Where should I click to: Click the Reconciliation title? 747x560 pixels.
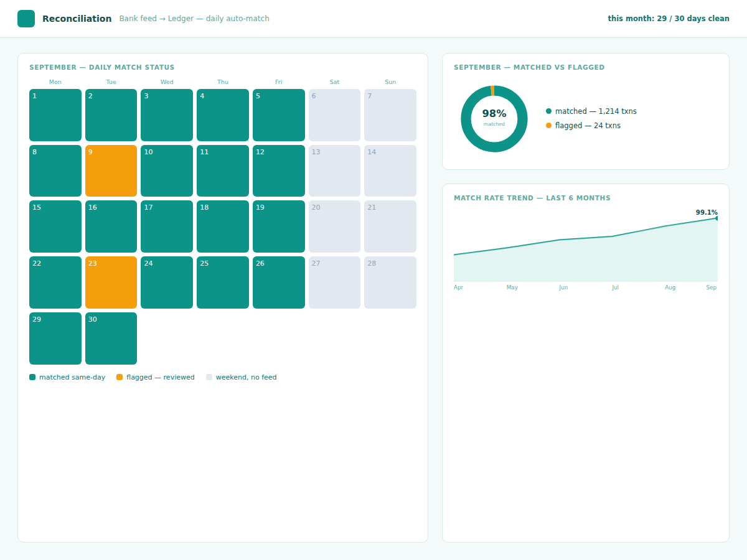[77, 19]
